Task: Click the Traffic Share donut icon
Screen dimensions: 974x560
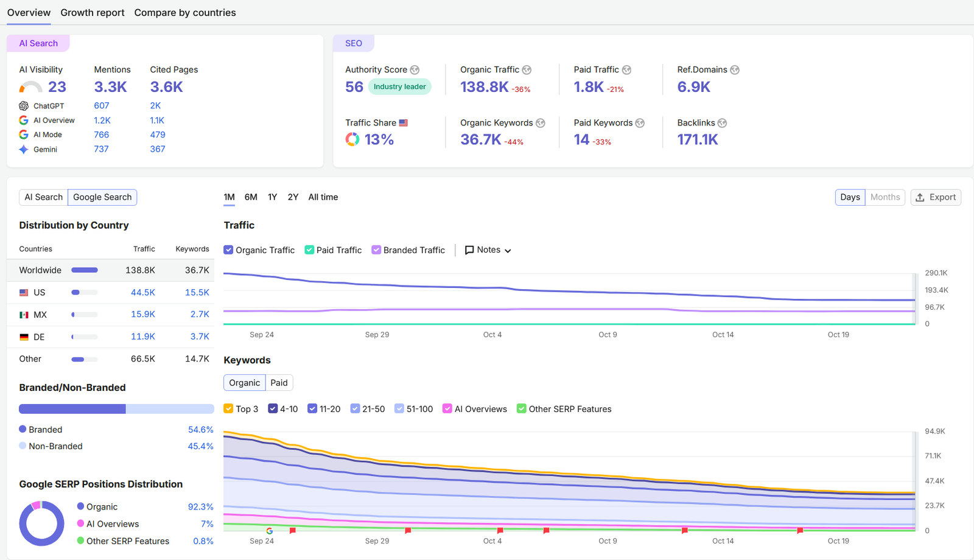Action: click(352, 139)
